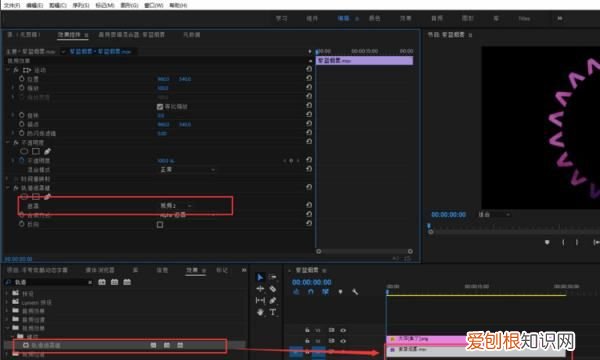Collapse the Opacity effect group
The width and height of the screenshot is (600, 360).
point(8,142)
